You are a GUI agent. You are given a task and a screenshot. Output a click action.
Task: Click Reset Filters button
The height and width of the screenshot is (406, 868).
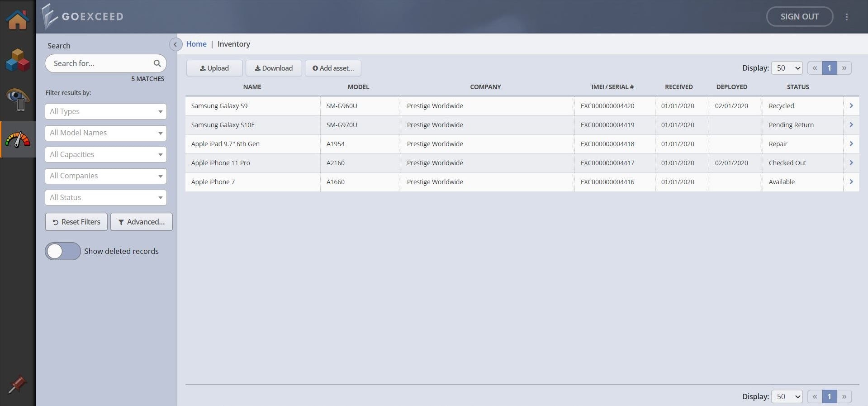(76, 222)
